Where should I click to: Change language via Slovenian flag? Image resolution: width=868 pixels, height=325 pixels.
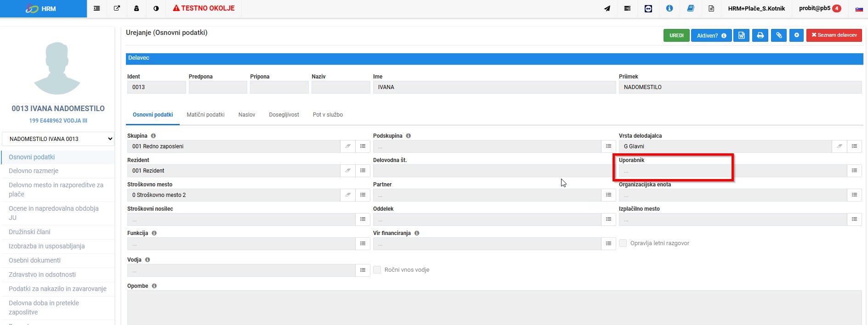pyautogui.click(x=859, y=9)
